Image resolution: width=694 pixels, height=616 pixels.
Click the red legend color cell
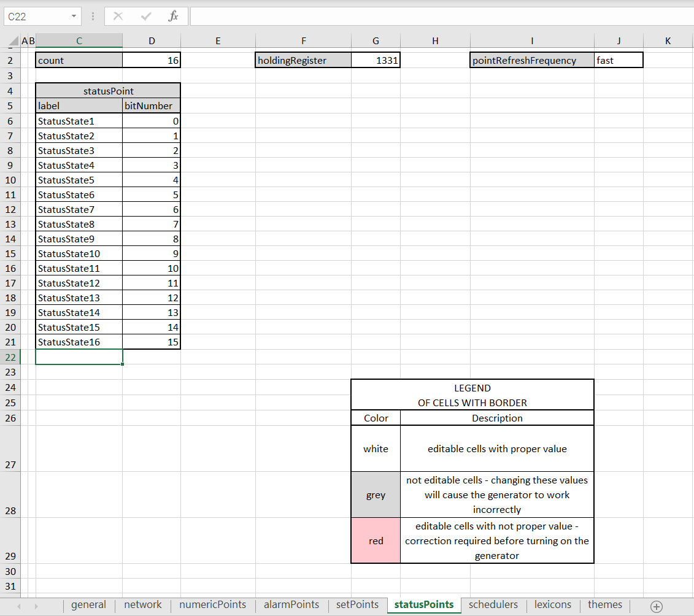[376, 541]
